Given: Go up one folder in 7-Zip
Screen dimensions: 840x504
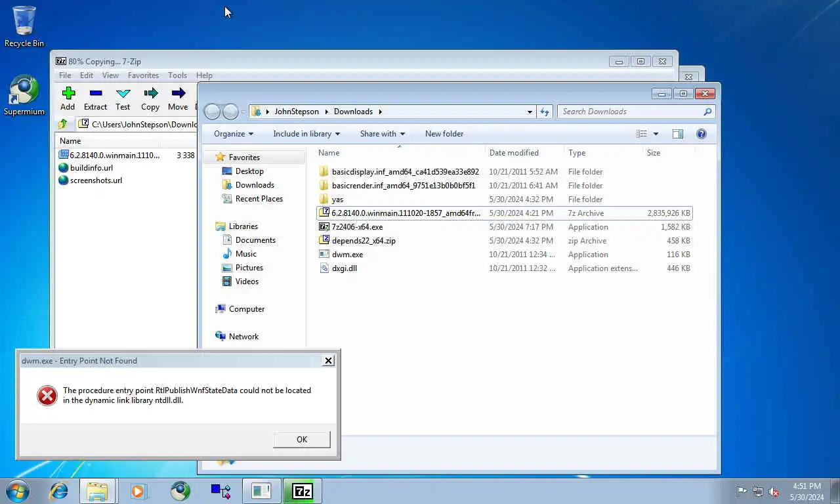Looking at the screenshot, I should (62, 124).
